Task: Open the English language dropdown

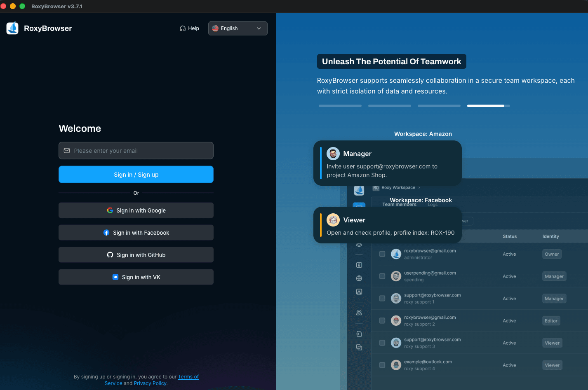Action: [x=237, y=28]
